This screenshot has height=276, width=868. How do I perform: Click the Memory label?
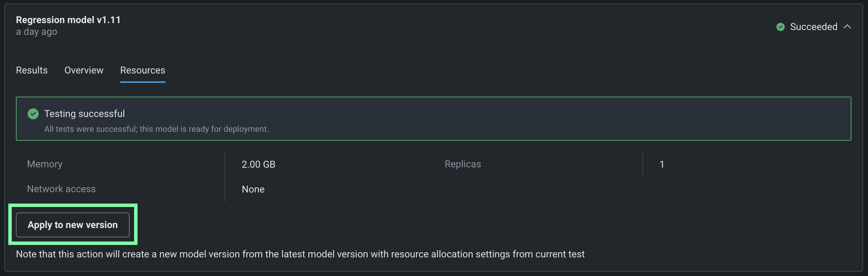click(45, 164)
